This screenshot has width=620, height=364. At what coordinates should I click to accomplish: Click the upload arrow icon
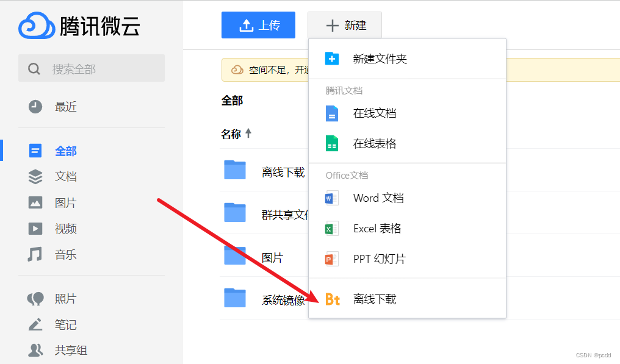click(246, 25)
